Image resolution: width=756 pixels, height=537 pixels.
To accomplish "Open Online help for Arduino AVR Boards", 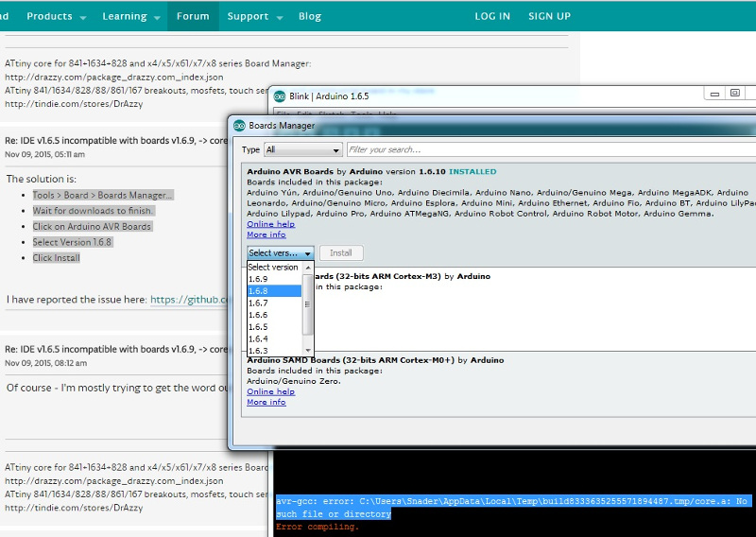I will 270,224.
